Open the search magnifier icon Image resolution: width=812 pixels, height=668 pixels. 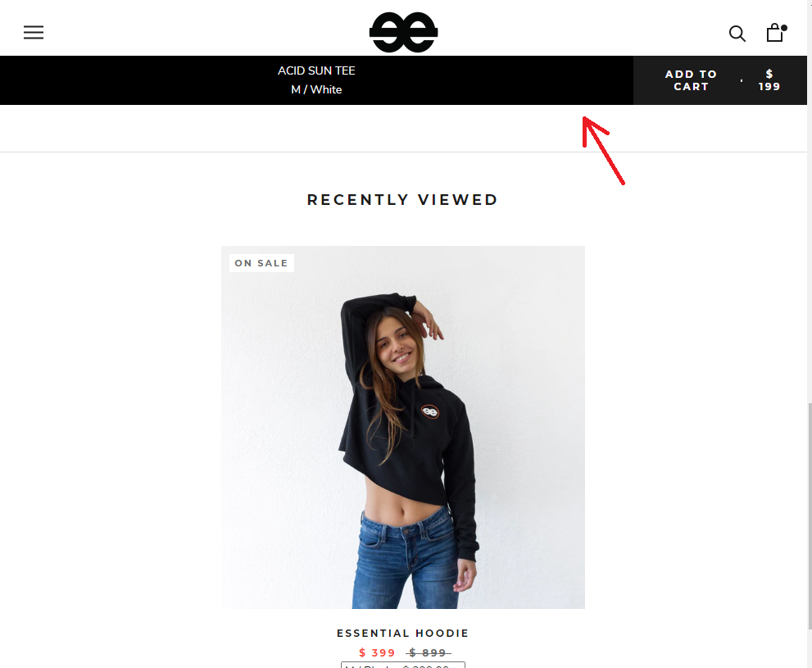737,34
